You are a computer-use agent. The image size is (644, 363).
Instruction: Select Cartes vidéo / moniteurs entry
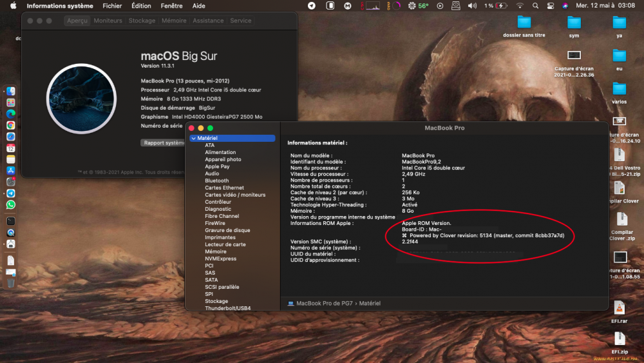235,195
